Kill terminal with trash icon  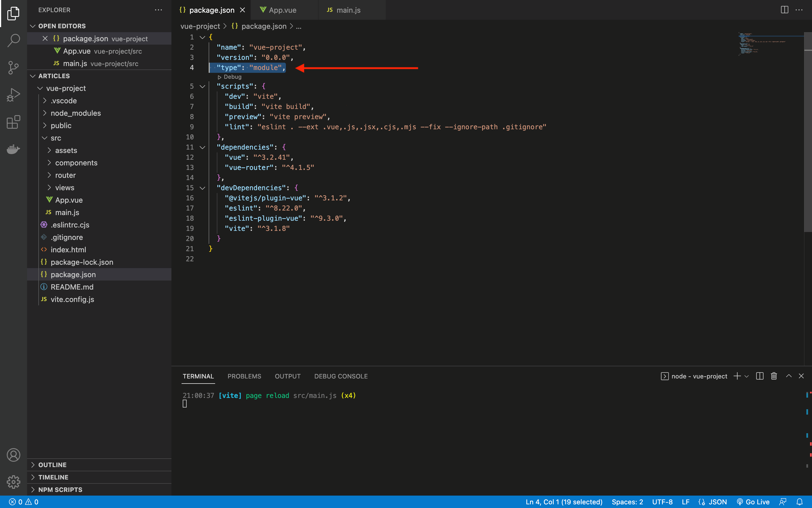774,376
